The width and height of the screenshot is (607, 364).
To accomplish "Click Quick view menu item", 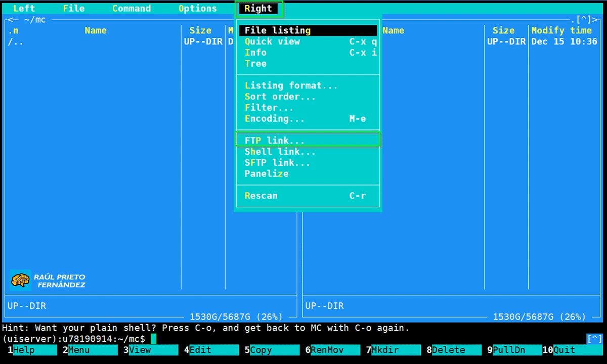I will 272,41.
